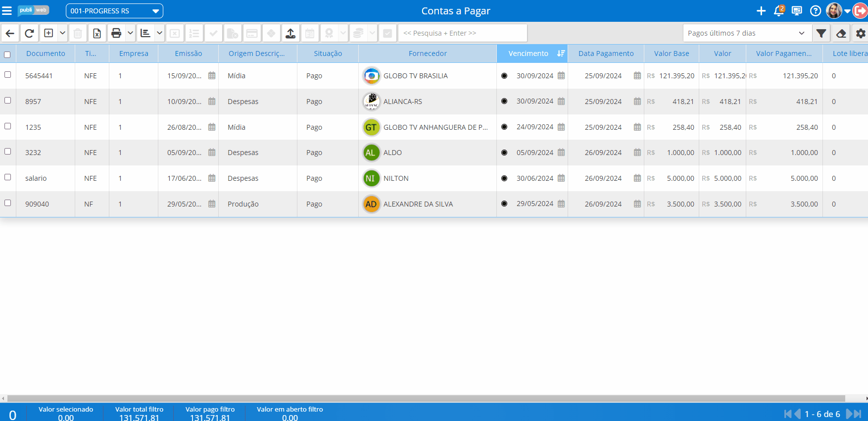The width and height of the screenshot is (868, 421).
Task: Check the row for document 1235
Action: pos(7,126)
